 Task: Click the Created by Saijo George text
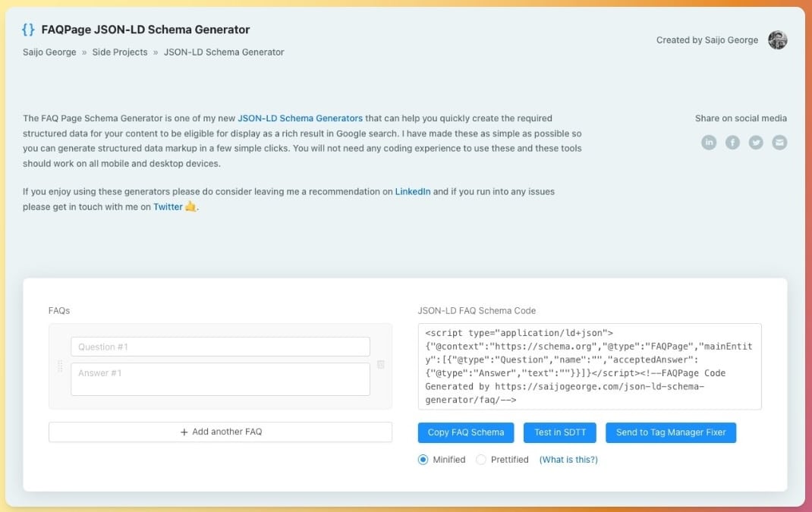coord(707,40)
